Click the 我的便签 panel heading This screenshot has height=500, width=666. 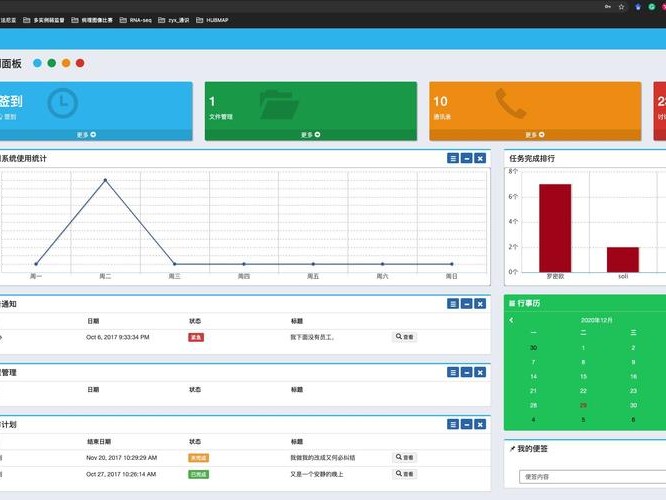click(x=532, y=449)
